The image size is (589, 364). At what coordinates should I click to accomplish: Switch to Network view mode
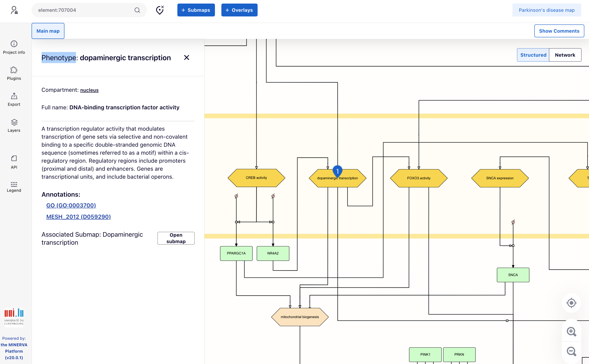click(565, 55)
